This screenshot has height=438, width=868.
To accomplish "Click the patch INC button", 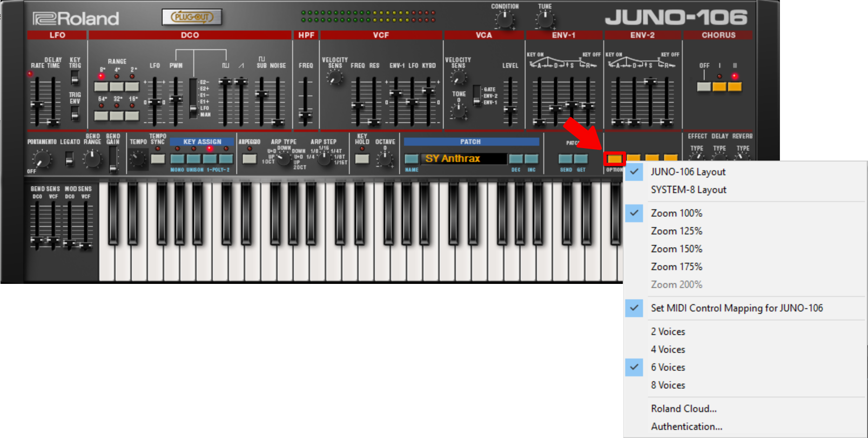I will point(531,158).
